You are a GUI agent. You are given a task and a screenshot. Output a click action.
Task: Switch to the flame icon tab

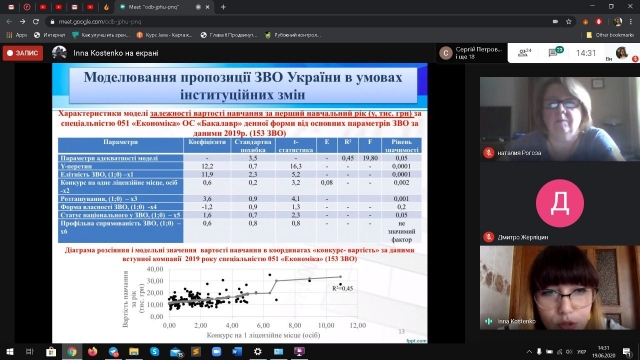tap(106, 7)
